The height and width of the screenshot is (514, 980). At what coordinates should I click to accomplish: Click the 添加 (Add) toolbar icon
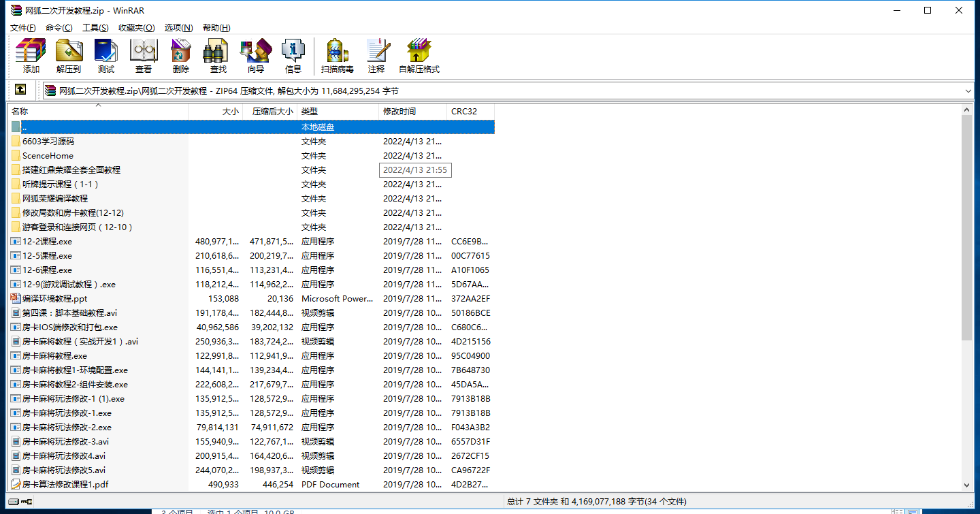point(31,56)
